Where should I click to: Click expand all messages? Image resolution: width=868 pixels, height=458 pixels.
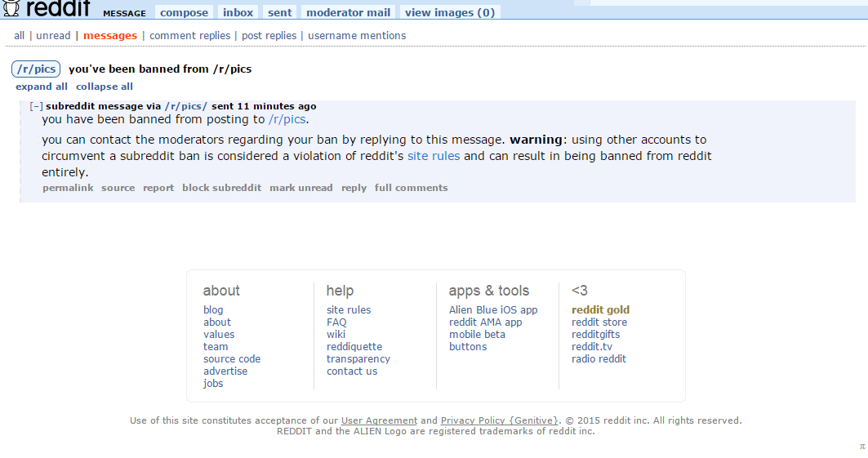[42, 87]
